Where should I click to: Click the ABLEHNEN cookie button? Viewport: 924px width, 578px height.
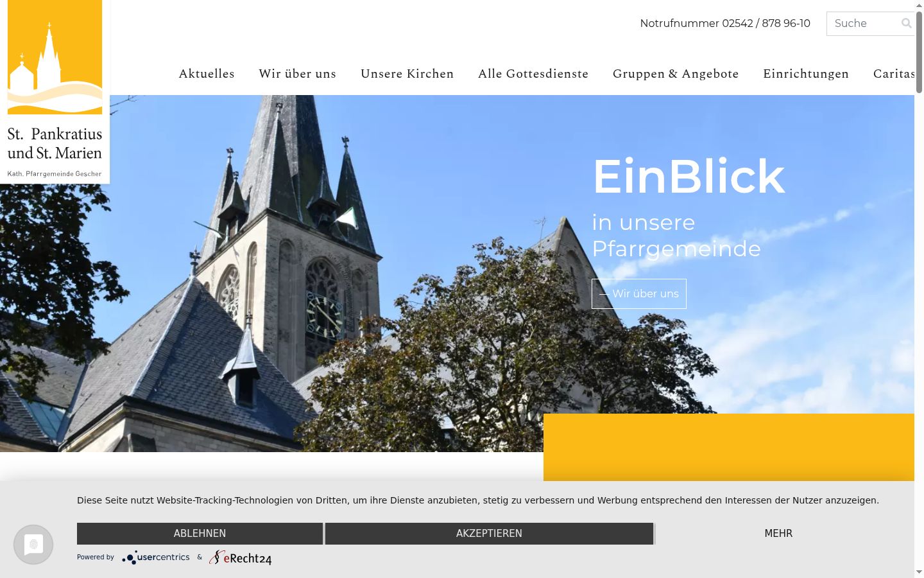pyautogui.click(x=200, y=534)
